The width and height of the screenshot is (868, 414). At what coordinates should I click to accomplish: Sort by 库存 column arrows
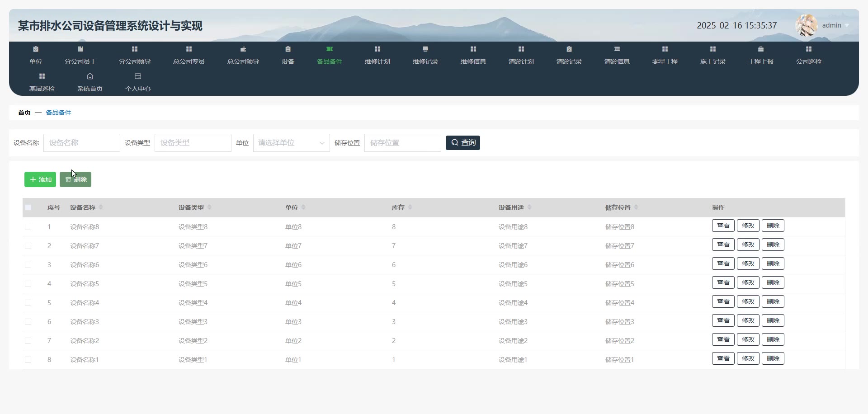coord(410,207)
